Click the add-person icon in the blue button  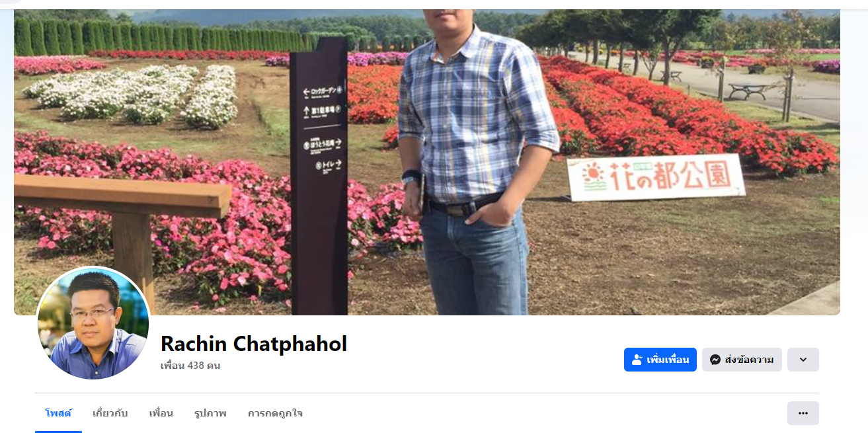point(637,360)
